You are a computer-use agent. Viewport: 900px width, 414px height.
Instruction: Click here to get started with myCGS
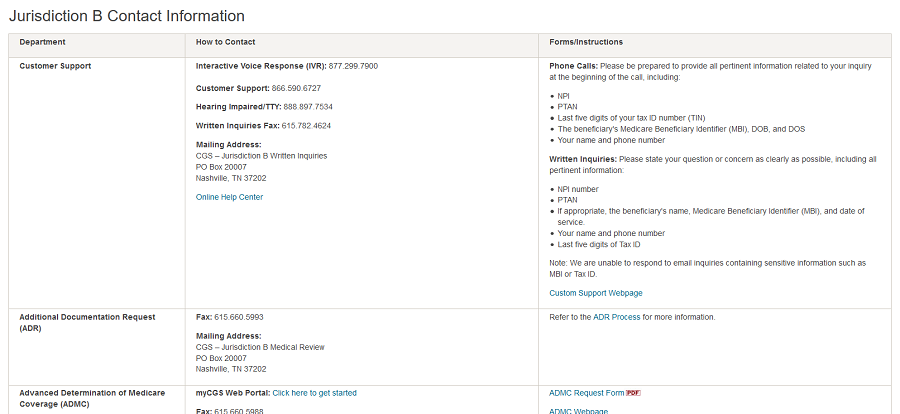[x=314, y=393]
